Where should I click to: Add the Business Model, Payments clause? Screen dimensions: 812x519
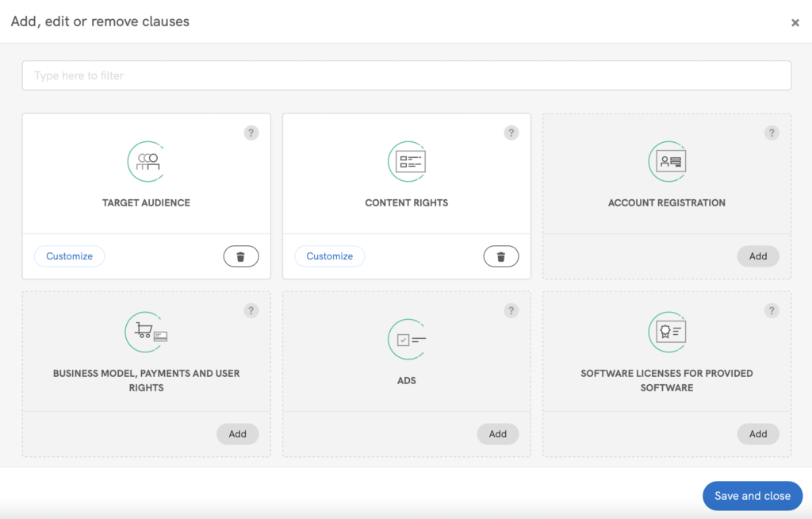point(238,434)
